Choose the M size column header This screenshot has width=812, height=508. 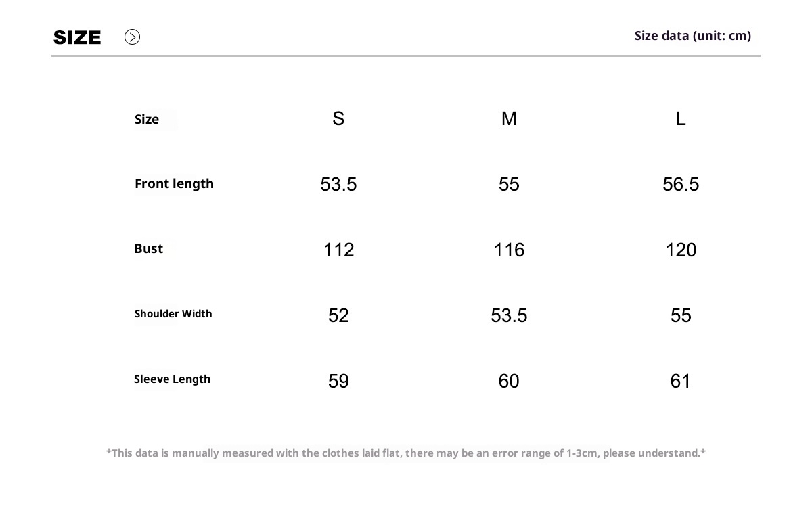tap(509, 119)
